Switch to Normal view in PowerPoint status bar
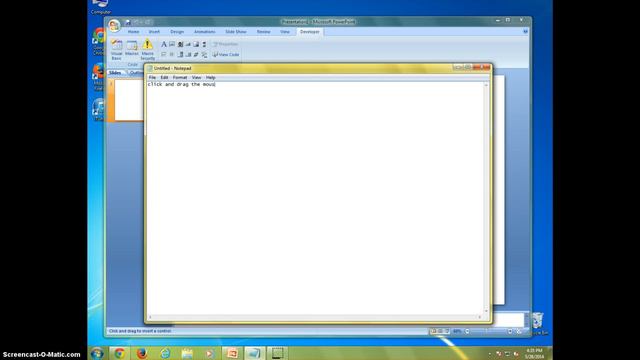The image size is (640, 360). (433, 331)
